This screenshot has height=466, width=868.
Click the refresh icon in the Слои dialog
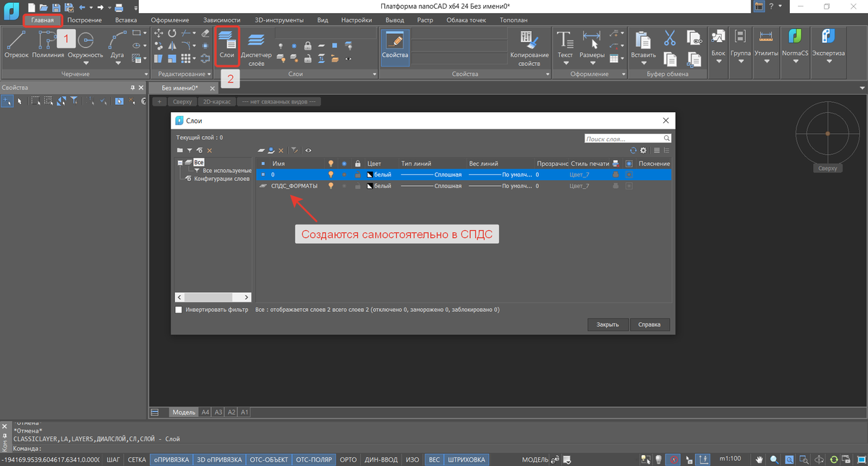click(x=633, y=150)
